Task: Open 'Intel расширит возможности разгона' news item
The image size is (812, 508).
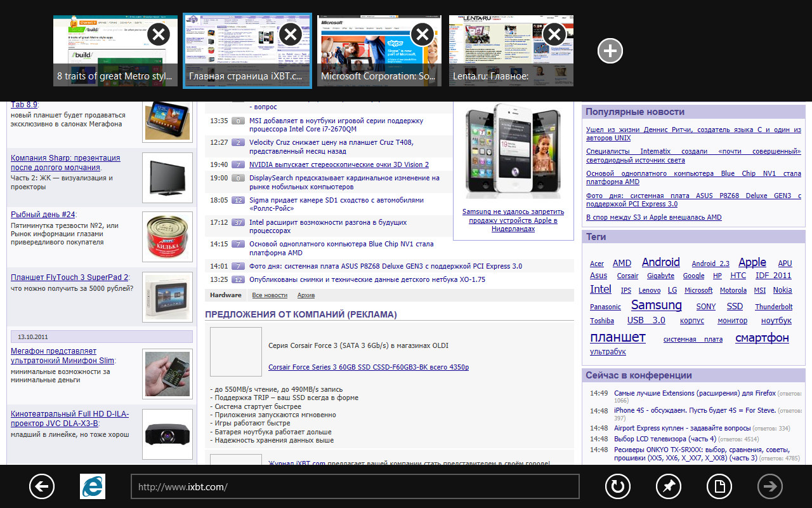Action: pyautogui.click(x=328, y=227)
